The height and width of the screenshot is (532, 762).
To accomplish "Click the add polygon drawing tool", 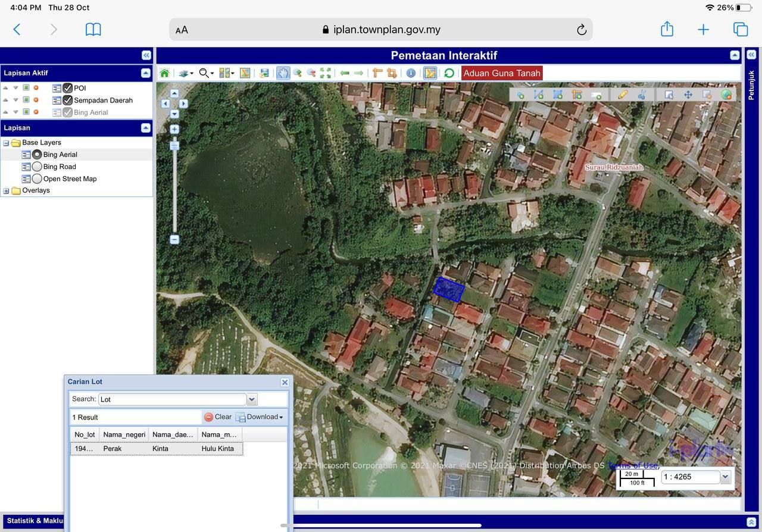I will pyautogui.click(x=558, y=95).
